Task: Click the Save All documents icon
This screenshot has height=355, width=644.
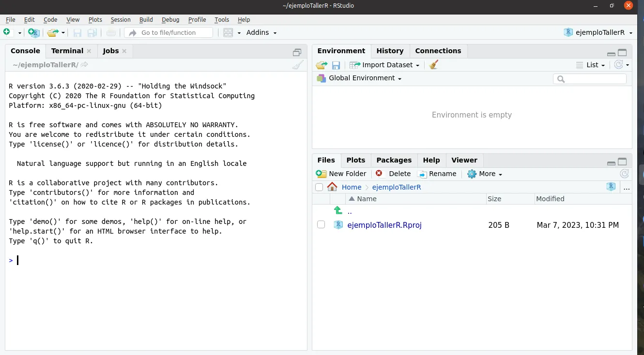Action: point(92,32)
